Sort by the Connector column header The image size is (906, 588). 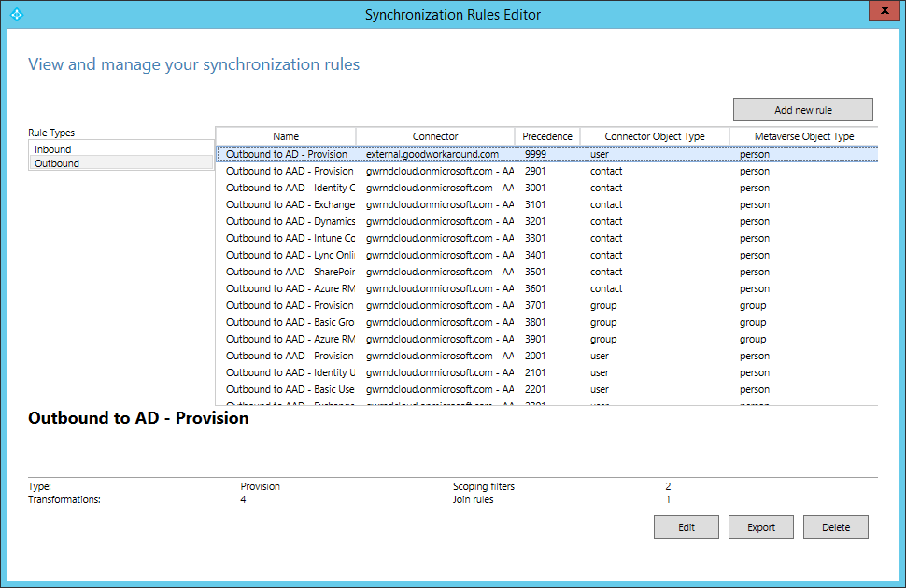click(435, 136)
